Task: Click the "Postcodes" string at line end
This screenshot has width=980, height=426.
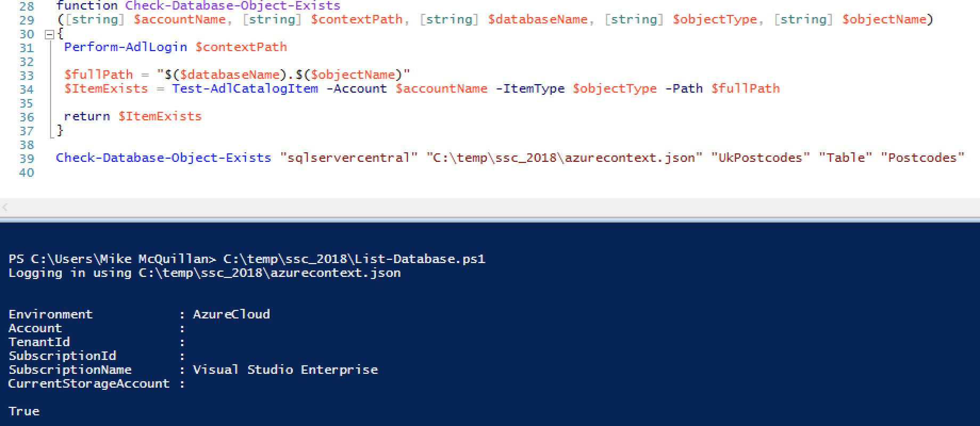Action: [x=922, y=158]
